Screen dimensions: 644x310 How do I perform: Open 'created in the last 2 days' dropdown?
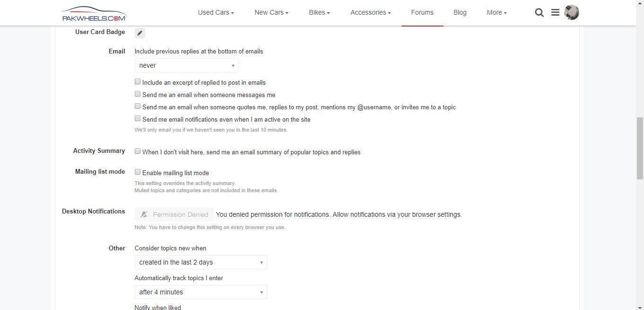pos(200,262)
